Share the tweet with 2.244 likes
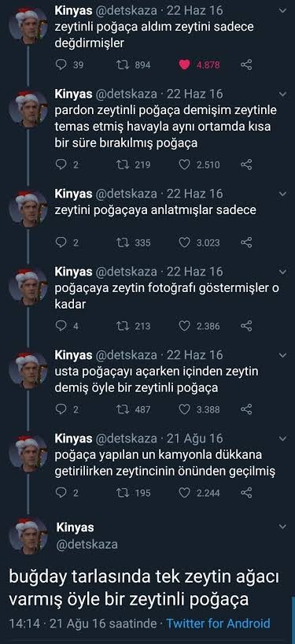The image size is (295, 644). click(246, 493)
